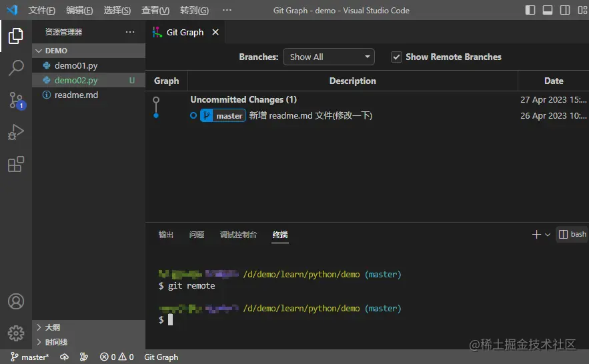589x364 pixels.
Task: Click the uncommitted changes graph node
Action: (156, 100)
